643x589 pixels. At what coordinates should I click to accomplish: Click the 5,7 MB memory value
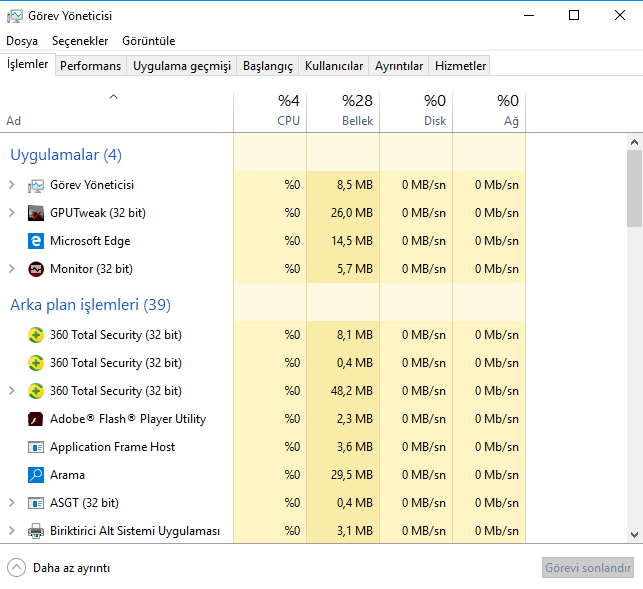(355, 269)
